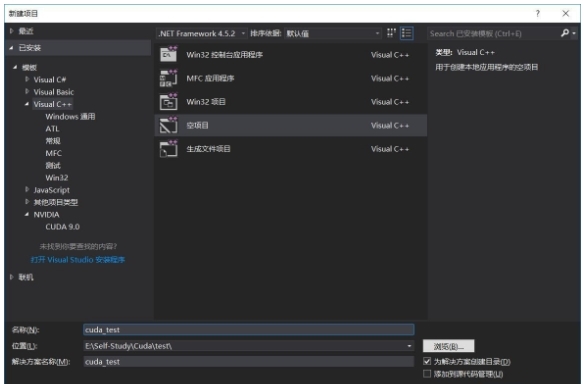Click the Win32 项目 template name
The width and height of the screenshot is (584, 384).
[x=206, y=102]
